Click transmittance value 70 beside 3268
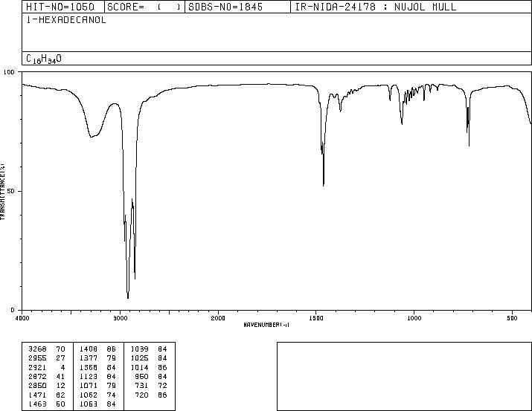Screen dimensions: 532x411 tap(61, 349)
